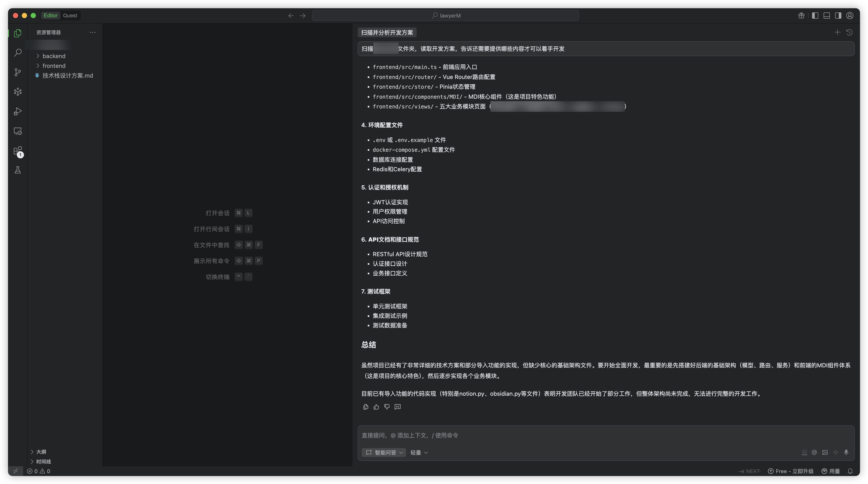Open the Search view in activity bar
This screenshot has width=868, height=484.
(x=18, y=53)
